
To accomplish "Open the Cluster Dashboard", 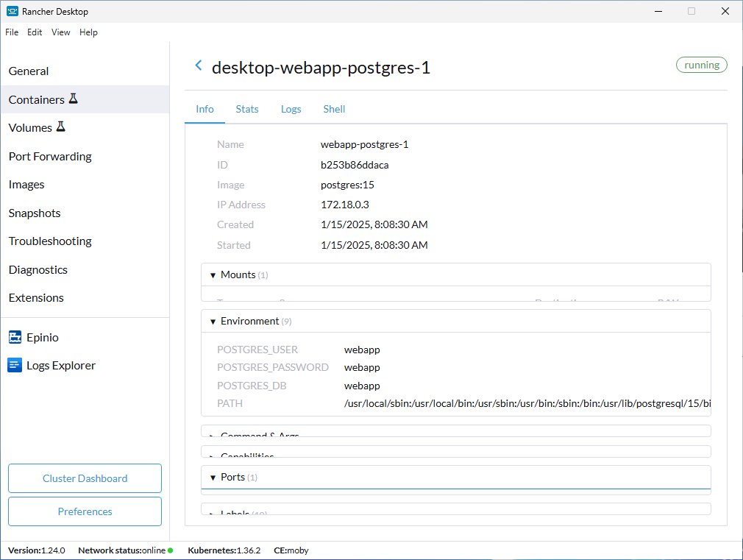I will click(x=85, y=478).
